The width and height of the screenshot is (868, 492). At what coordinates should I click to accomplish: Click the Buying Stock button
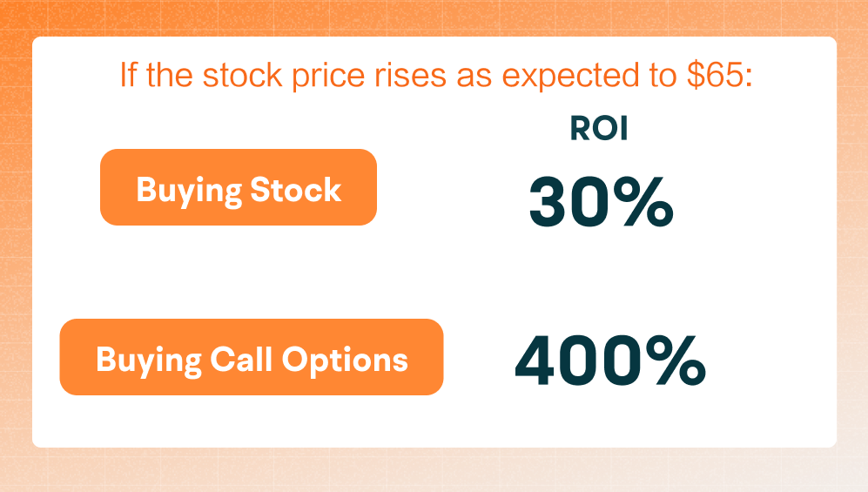239,187
